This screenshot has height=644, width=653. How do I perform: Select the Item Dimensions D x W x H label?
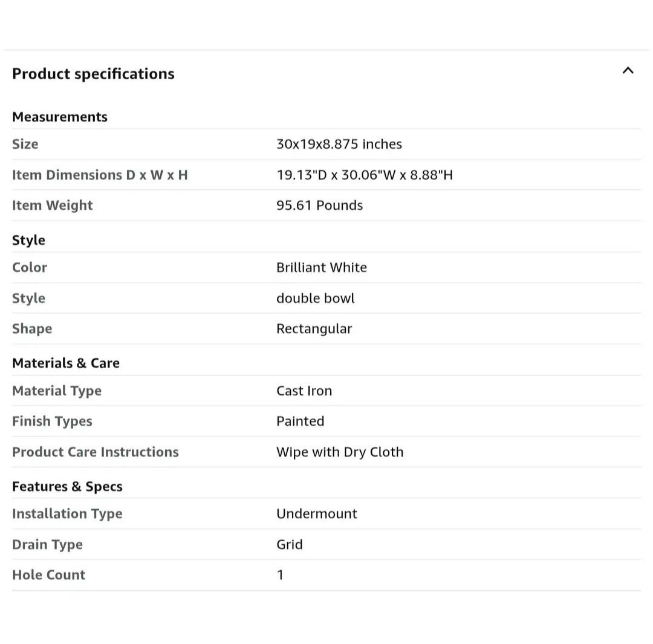[100, 175]
